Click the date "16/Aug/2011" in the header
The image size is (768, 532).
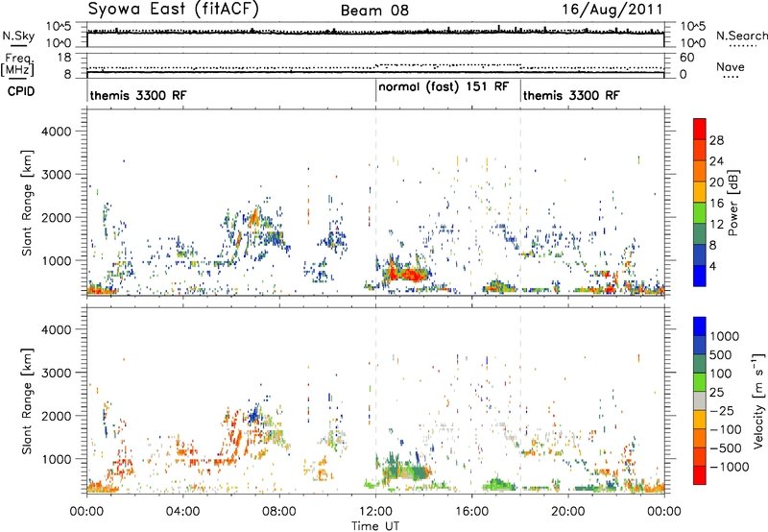(612, 10)
